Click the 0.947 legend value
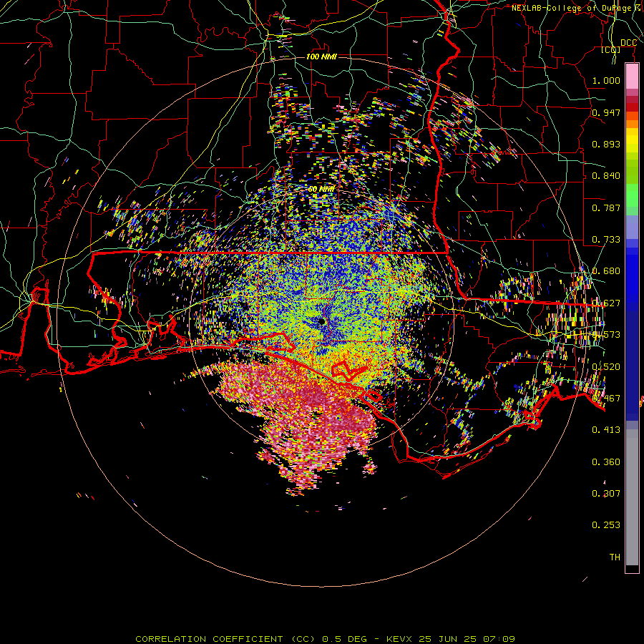Viewport: 644px width, 644px height. point(606,112)
